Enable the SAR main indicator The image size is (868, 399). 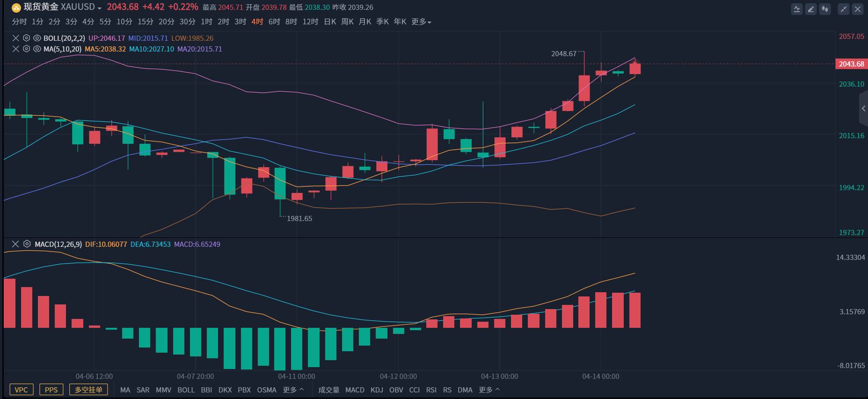(143, 390)
